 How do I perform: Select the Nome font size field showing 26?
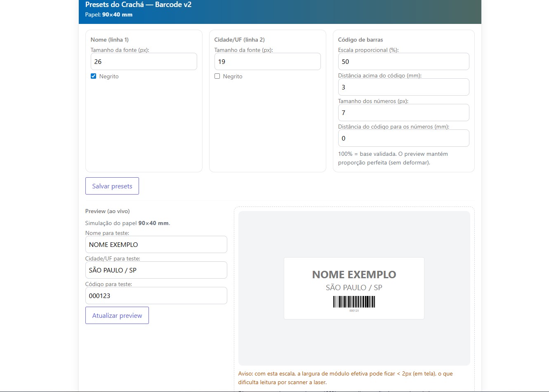tap(144, 61)
